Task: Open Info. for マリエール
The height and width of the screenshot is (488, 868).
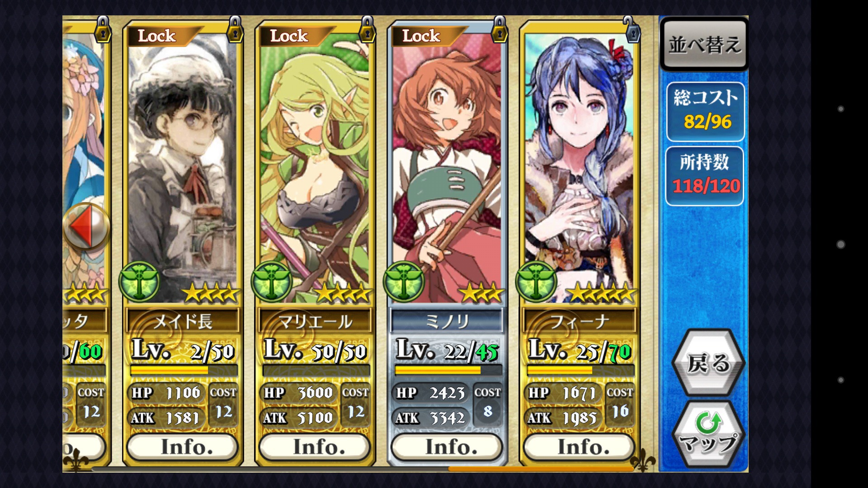Action: 315,447
